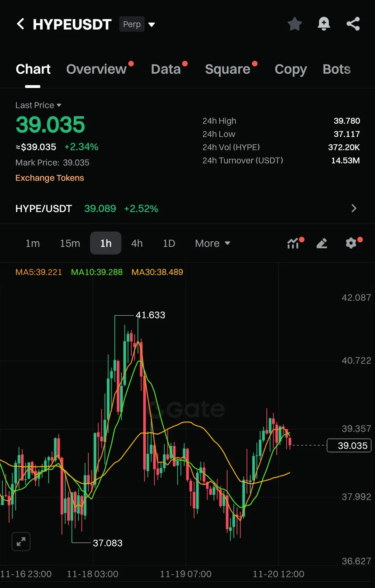Switch to the Overview tab

pyautogui.click(x=96, y=69)
